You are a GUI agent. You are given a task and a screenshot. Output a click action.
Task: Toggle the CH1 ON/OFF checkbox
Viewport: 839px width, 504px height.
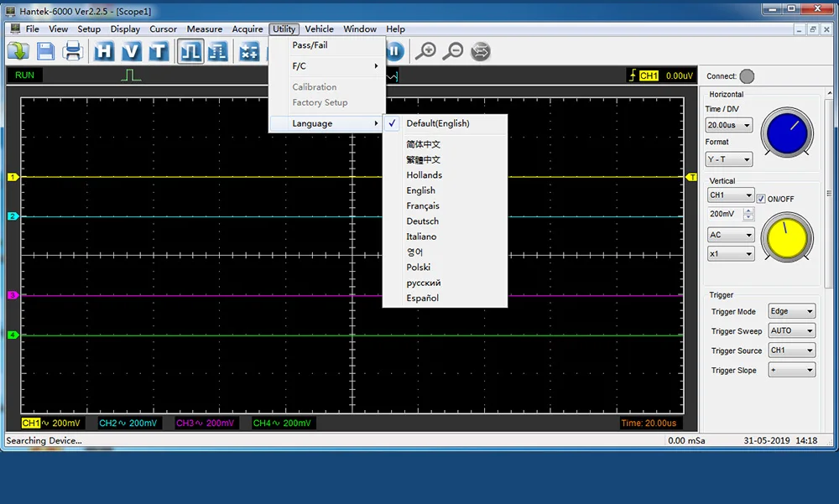tap(761, 199)
